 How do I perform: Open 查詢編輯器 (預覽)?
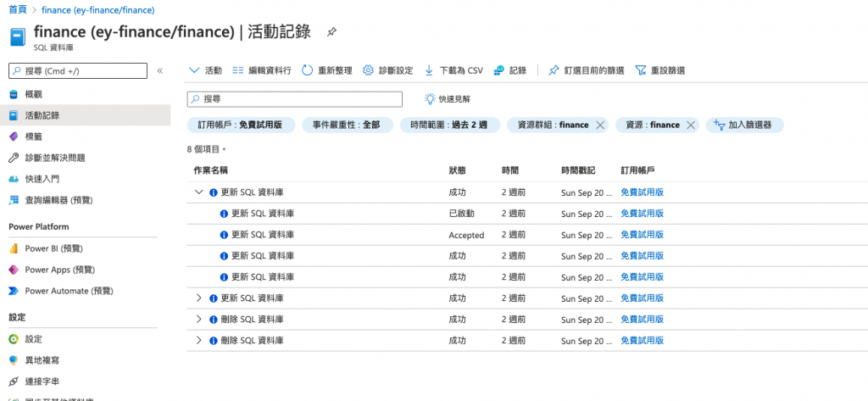(x=59, y=200)
